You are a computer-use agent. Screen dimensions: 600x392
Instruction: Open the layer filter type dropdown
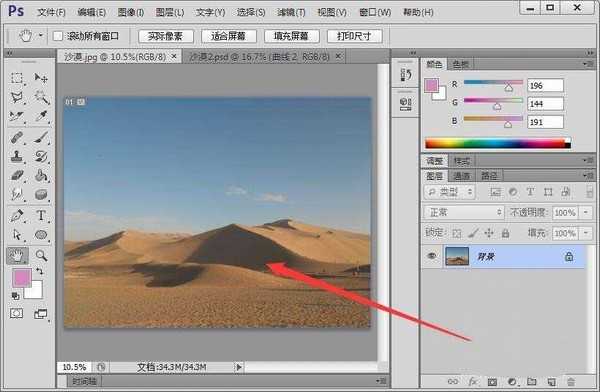point(450,192)
